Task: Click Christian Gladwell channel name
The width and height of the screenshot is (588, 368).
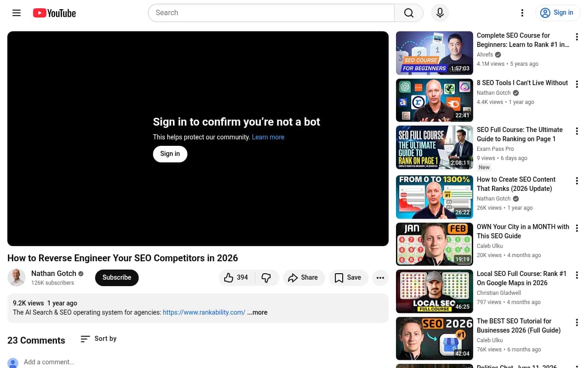Action: 499,293
